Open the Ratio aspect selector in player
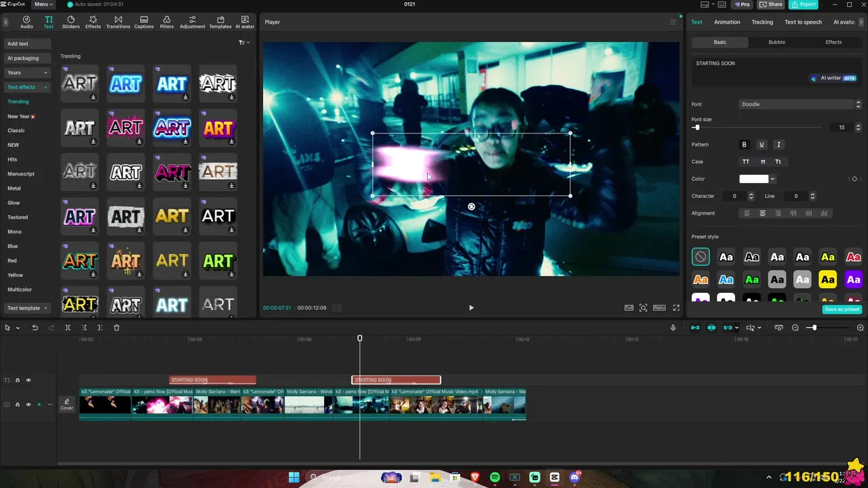The height and width of the screenshot is (488, 868). (659, 308)
